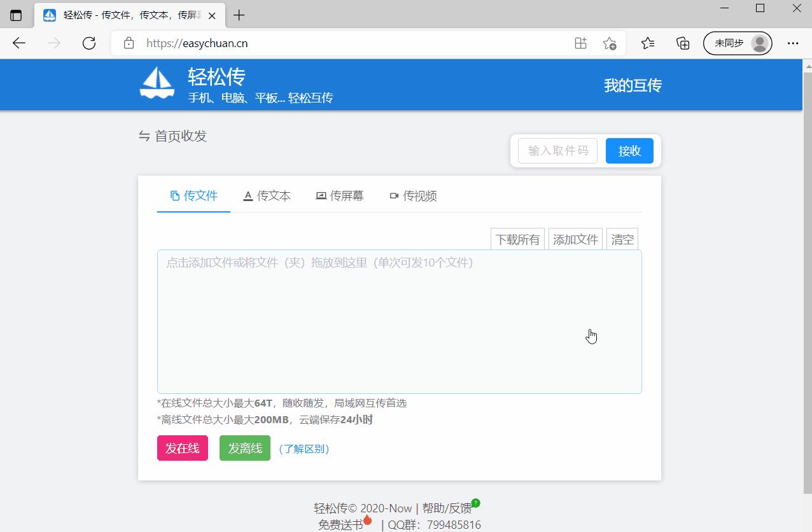Click the web capture grid icon in address bar

coord(580,43)
